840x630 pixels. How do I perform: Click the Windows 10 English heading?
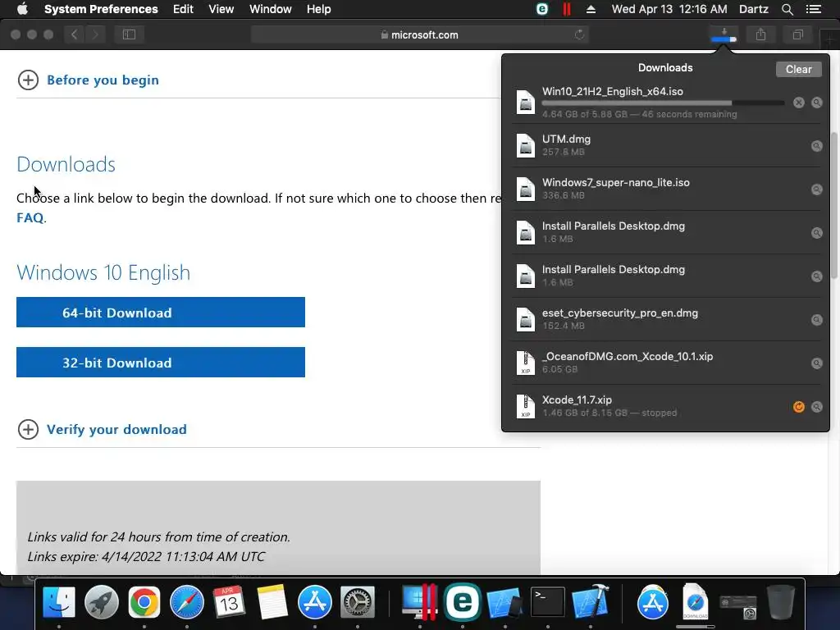(103, 272)
